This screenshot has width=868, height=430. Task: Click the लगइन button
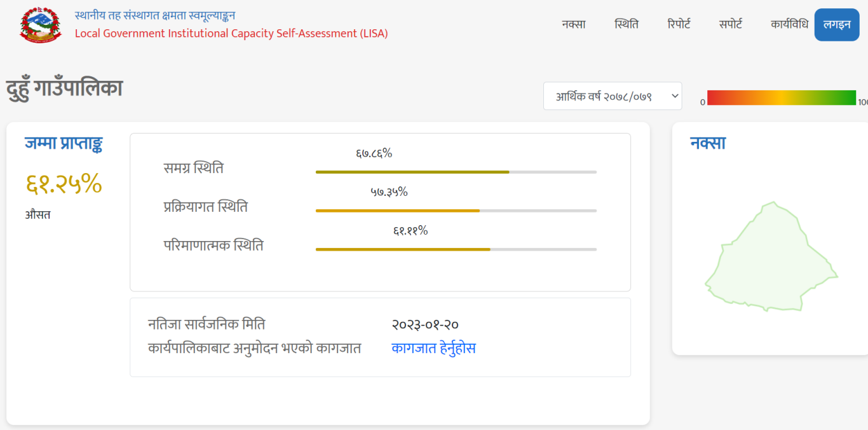pyautogui.click(x=837, y=25)
